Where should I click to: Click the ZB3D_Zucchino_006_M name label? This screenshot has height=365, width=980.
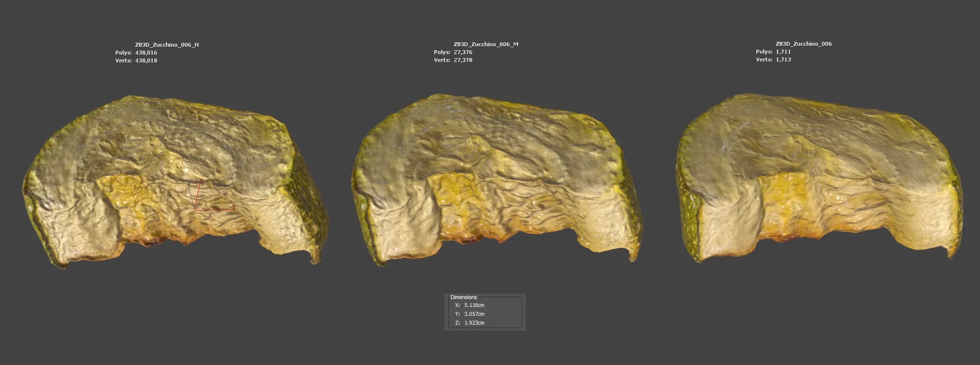point(486,44)
